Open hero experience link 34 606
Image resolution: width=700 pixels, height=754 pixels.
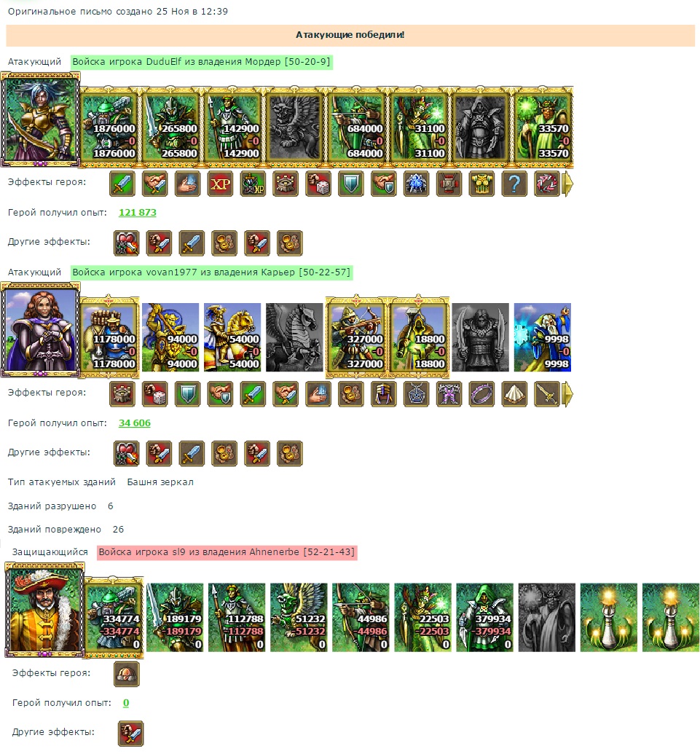(135, 423)
